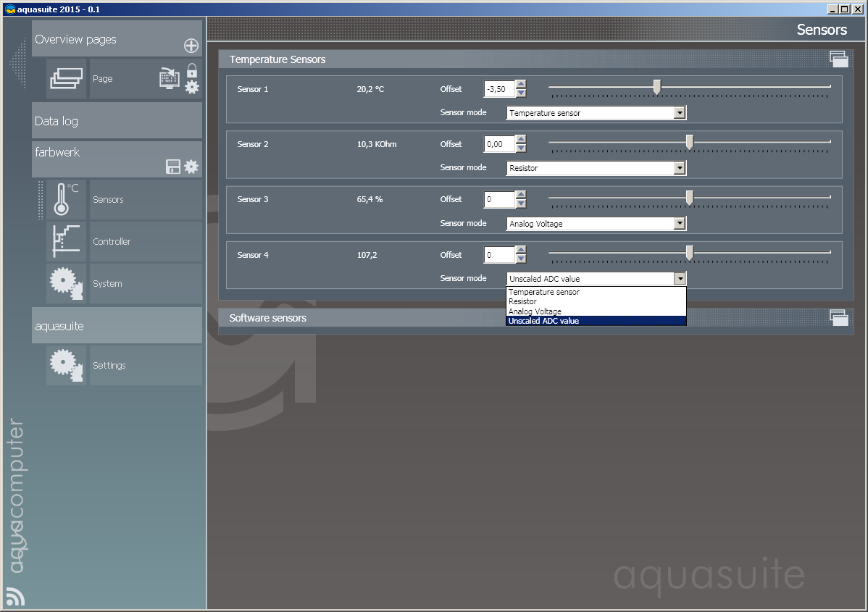Click Sensor 1 offset slider handle
Image resolution: width=868 pixels, height=612 pixels.
[657, 87]
